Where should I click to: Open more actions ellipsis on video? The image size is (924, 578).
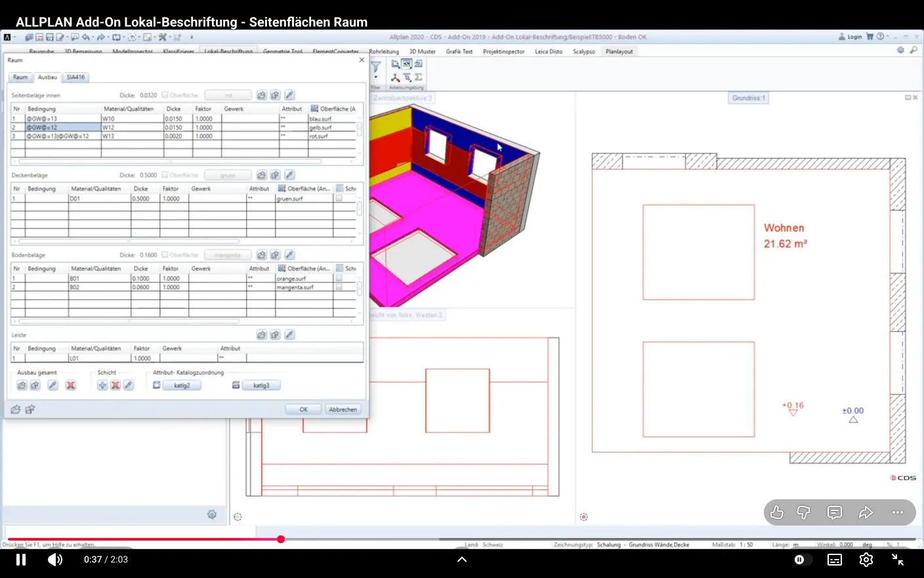click(x=898, y=512)
